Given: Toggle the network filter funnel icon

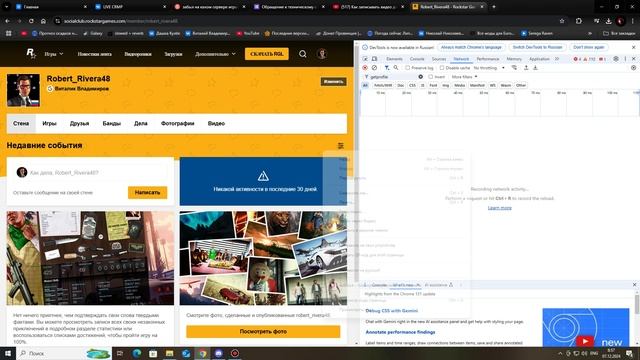Looking at the screenshot, I should [387, 68].
